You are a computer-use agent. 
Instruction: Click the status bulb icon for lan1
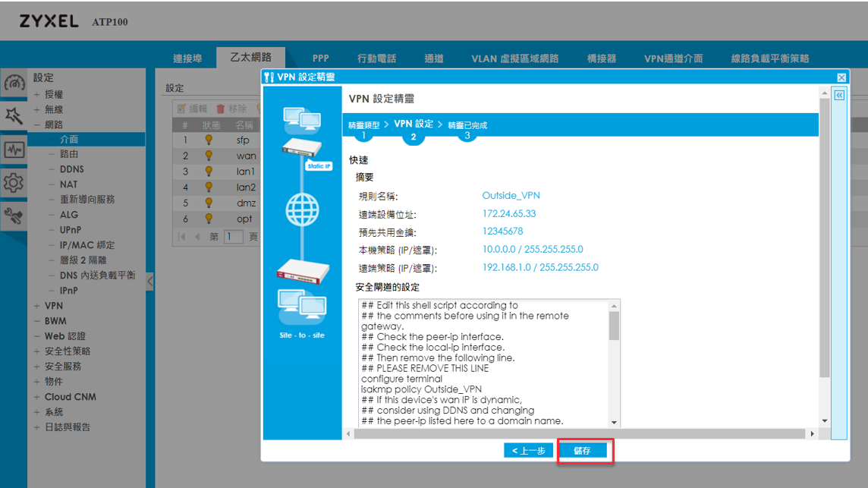(209, 172)
